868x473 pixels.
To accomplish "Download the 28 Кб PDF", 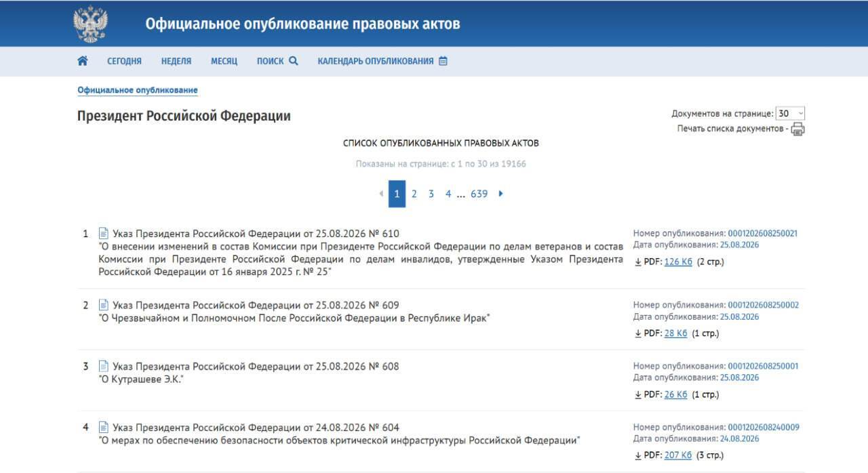I will [675, 333].
